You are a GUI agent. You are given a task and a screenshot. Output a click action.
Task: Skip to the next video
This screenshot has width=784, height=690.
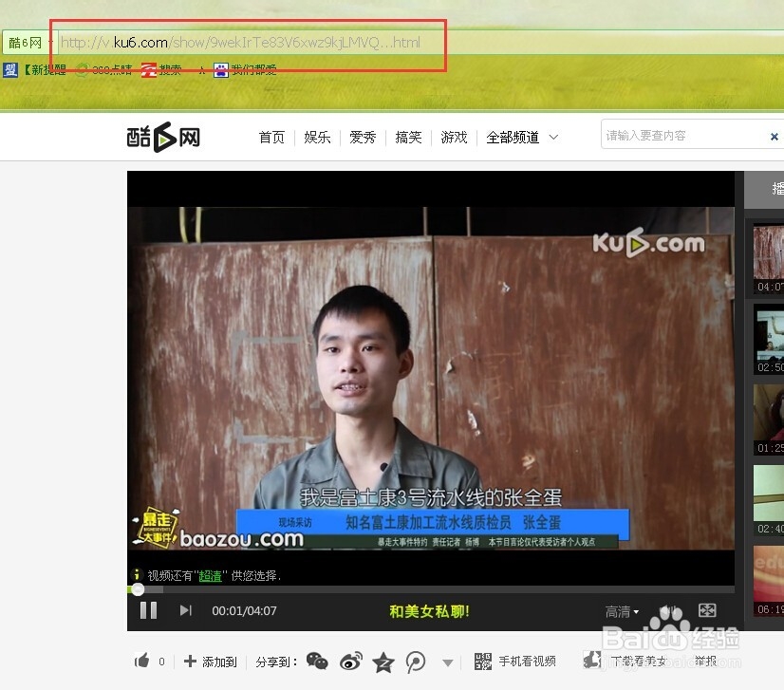(185, 610)
